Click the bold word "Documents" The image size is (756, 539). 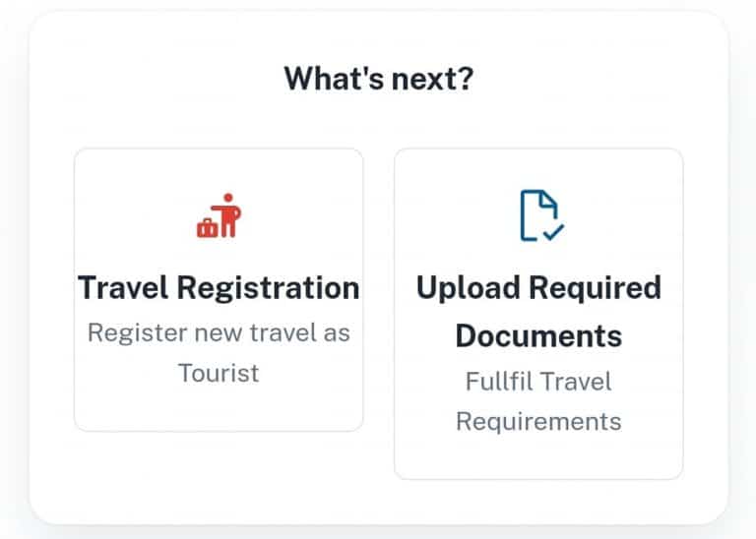coord(538,335)
